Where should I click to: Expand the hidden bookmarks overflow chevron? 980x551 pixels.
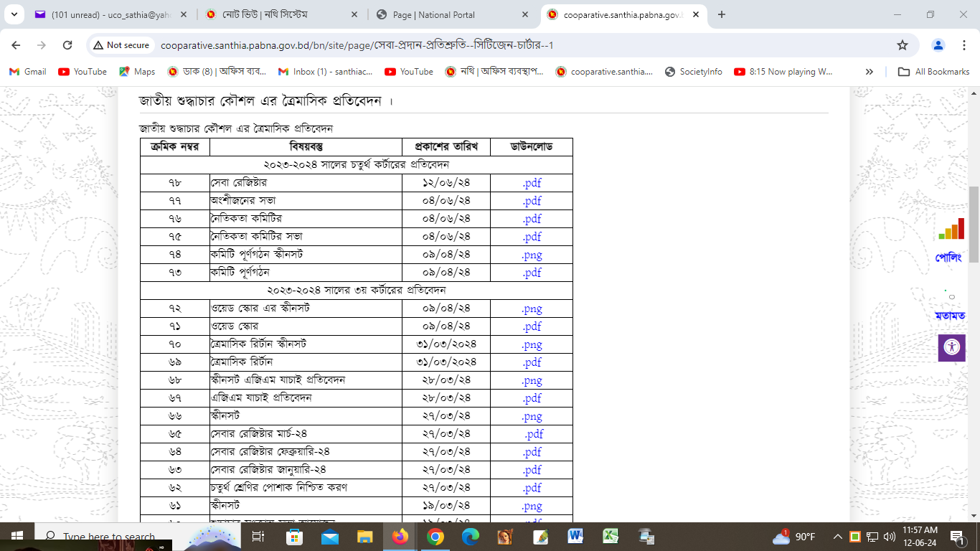[x=870, y=72]
